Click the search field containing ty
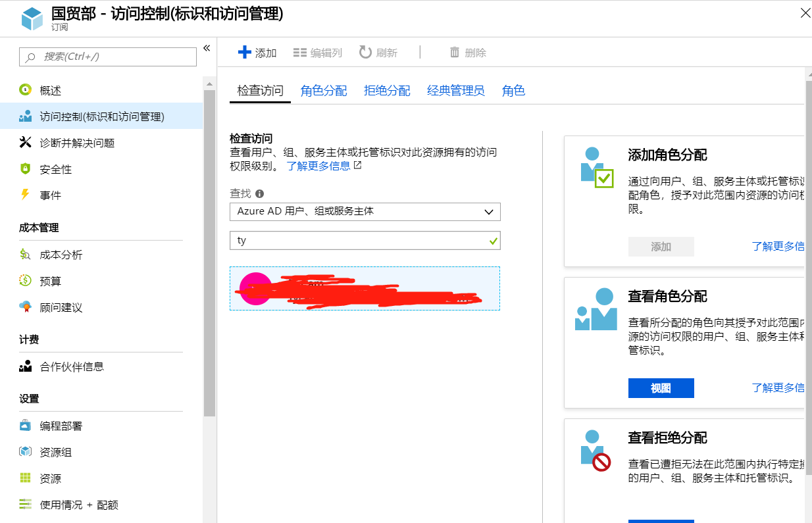The image size is (812, 523). (365, 240)
